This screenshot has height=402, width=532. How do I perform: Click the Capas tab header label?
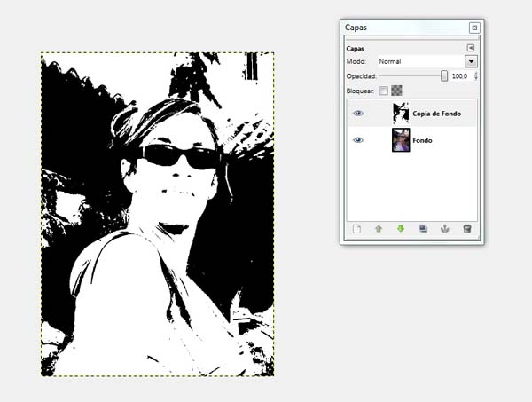tap(356, 49)
